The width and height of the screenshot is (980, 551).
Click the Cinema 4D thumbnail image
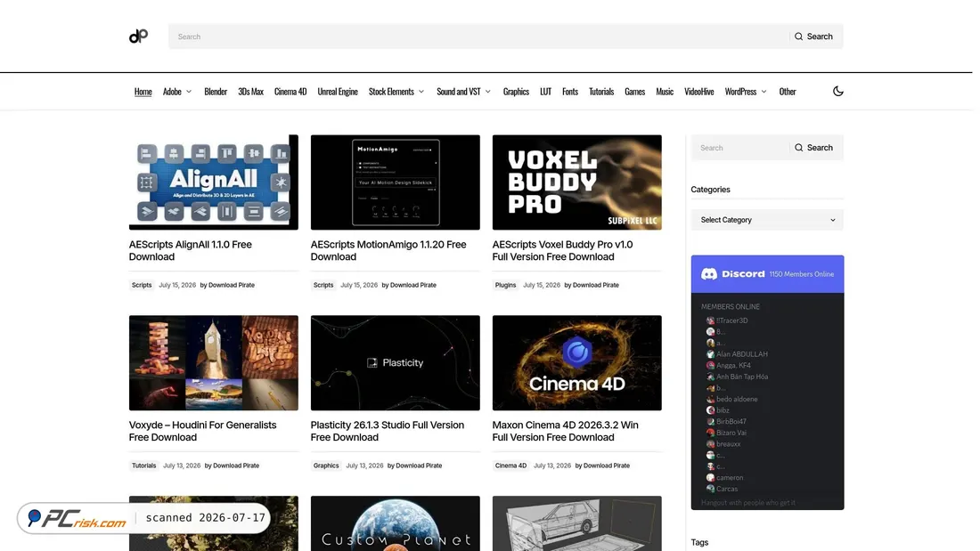pyautogui.click(x=577, y=363)
